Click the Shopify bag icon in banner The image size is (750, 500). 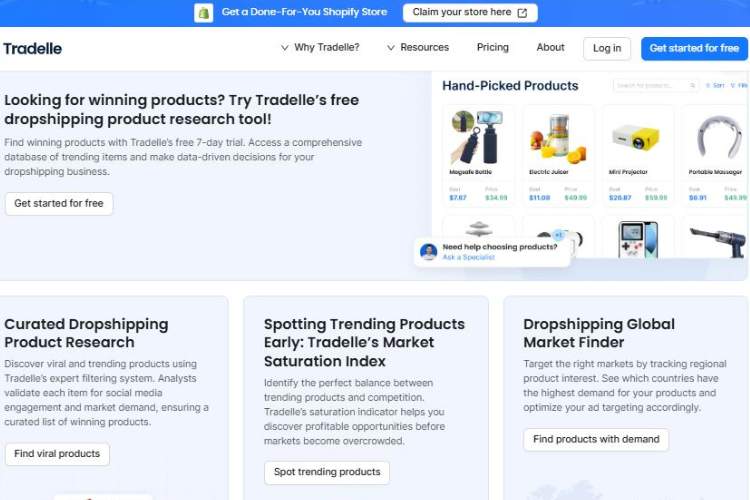pos(204,13)
